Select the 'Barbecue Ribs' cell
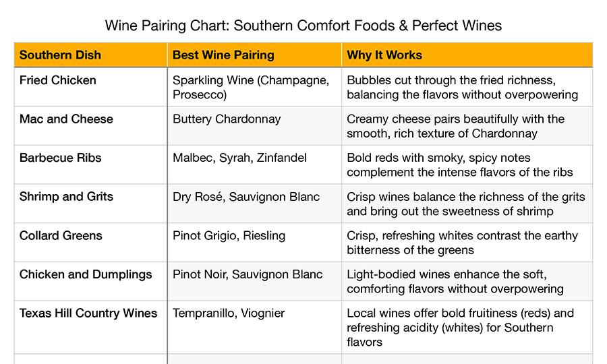Image resolution: width=607 pixels, height=364 pixels. point(90,164)
